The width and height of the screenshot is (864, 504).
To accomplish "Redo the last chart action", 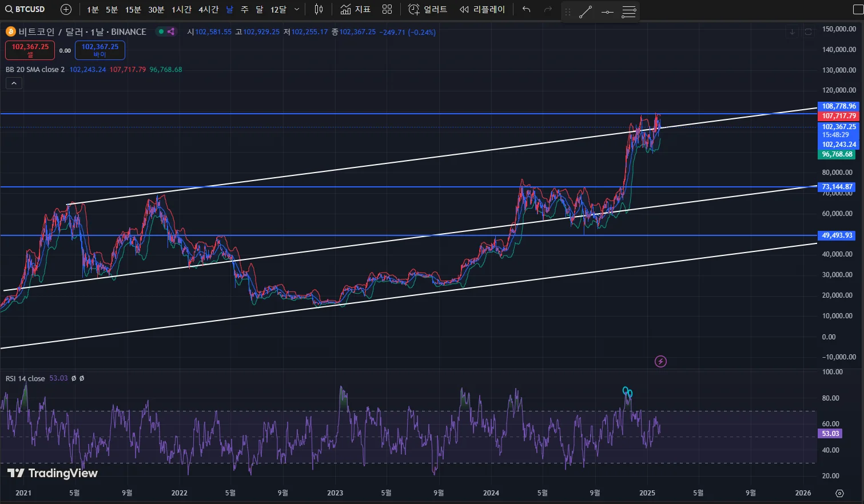I will (548, 10).
